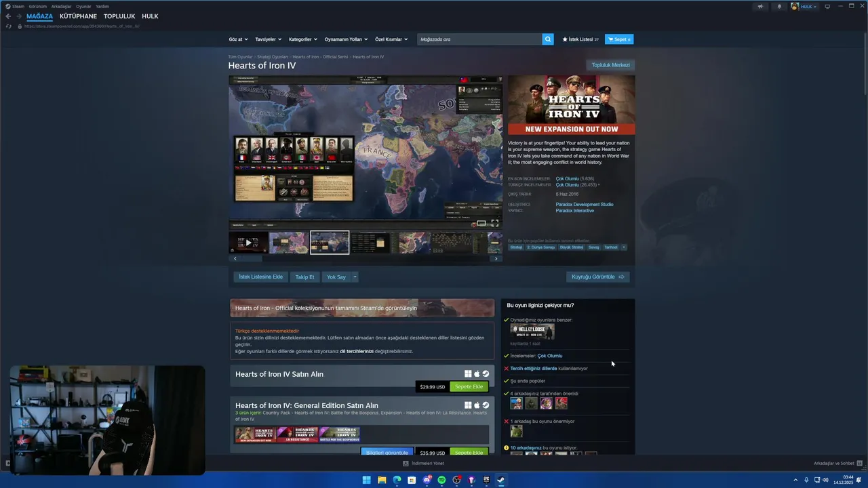Open the Yok Say dropdown arrow
The image size is (868, 488).
click(x=354, y=277)
